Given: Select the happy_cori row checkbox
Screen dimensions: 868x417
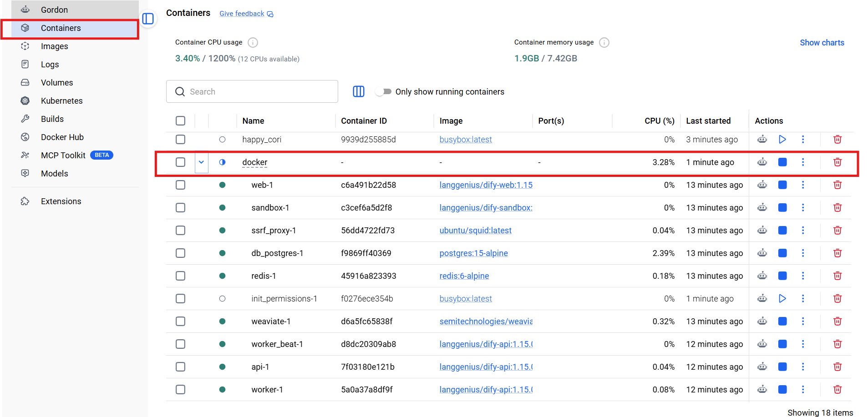Looking at the screenshot, I should pyautogui.click(x=180, y=139).
